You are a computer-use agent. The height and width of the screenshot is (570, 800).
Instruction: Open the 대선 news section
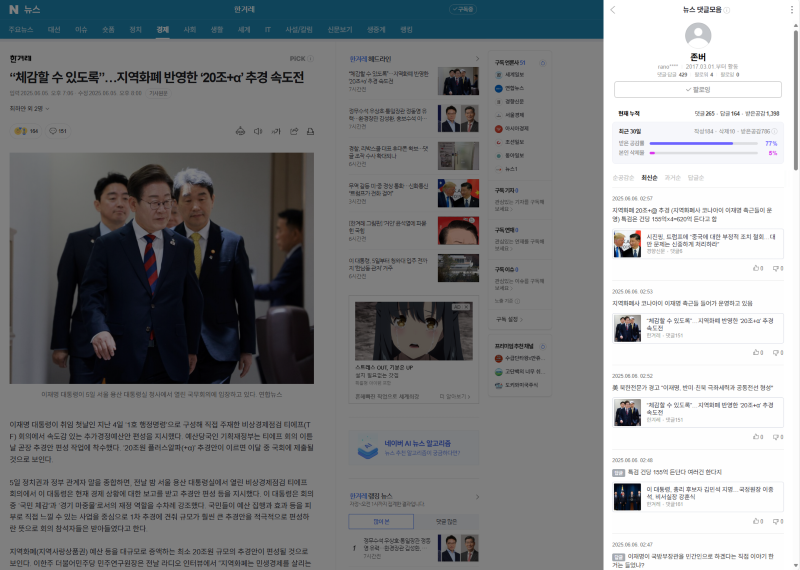pos(54,30)
